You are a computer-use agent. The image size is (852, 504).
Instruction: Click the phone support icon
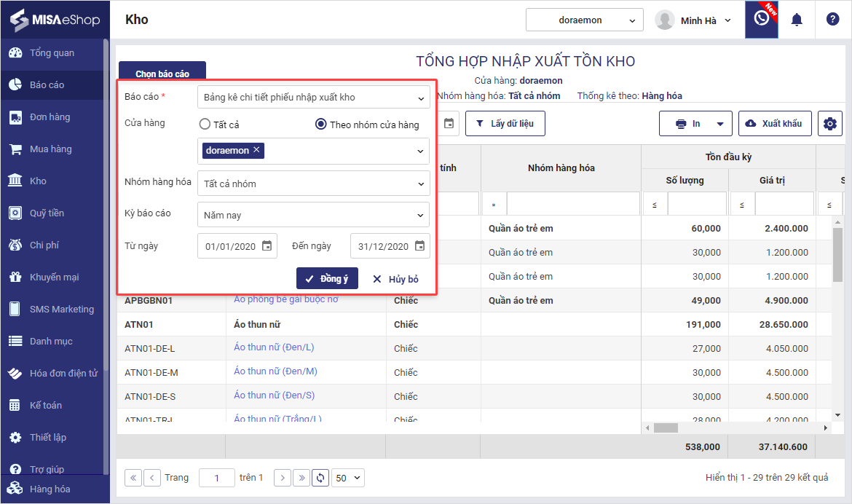click(761, 20)
